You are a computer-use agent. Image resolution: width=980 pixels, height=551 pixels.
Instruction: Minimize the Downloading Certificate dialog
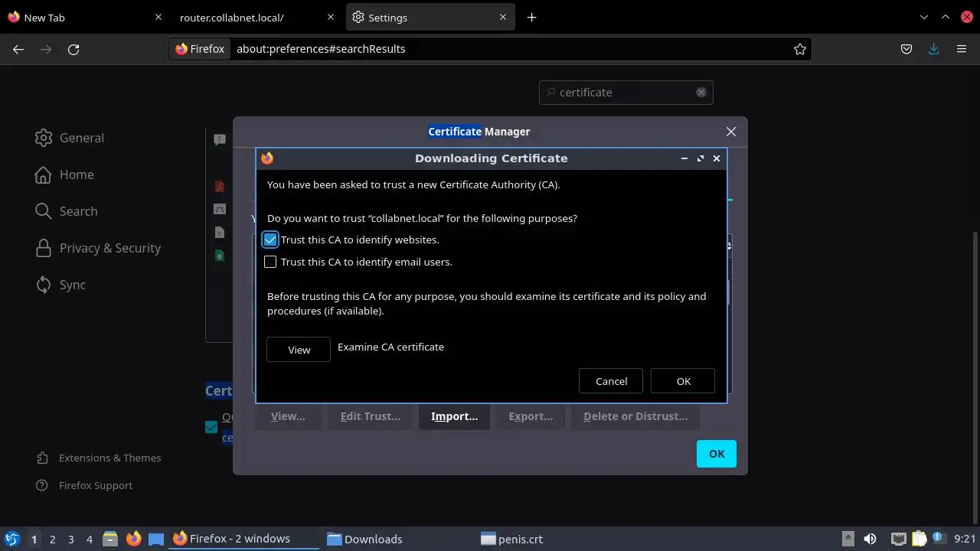click(x=684, y=158)
